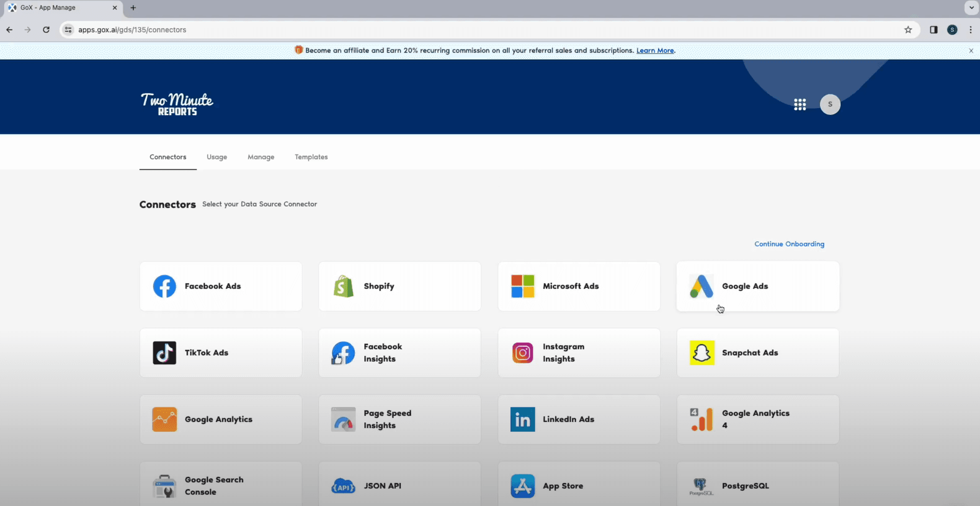Go back to the previous page

coord(9,30)
